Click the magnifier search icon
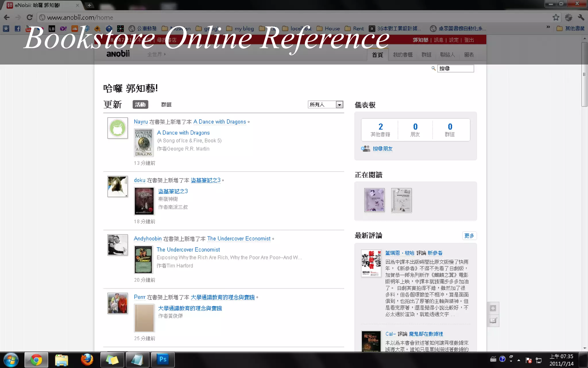Screen dimensions: 588x368 coord(434,68)
